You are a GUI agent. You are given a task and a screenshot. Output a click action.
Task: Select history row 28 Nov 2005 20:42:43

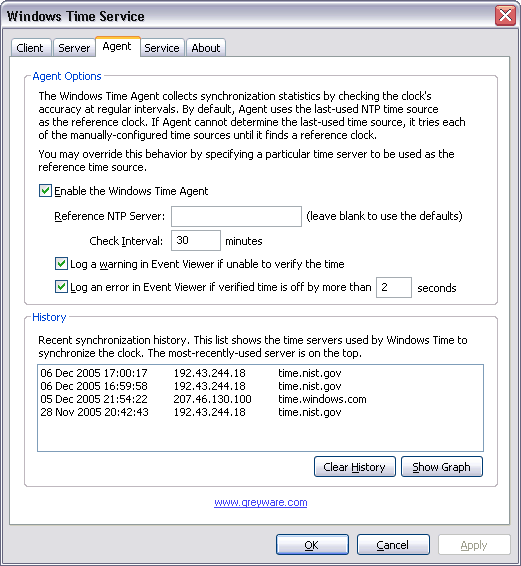pyautogui.click(x=260, y=412)
